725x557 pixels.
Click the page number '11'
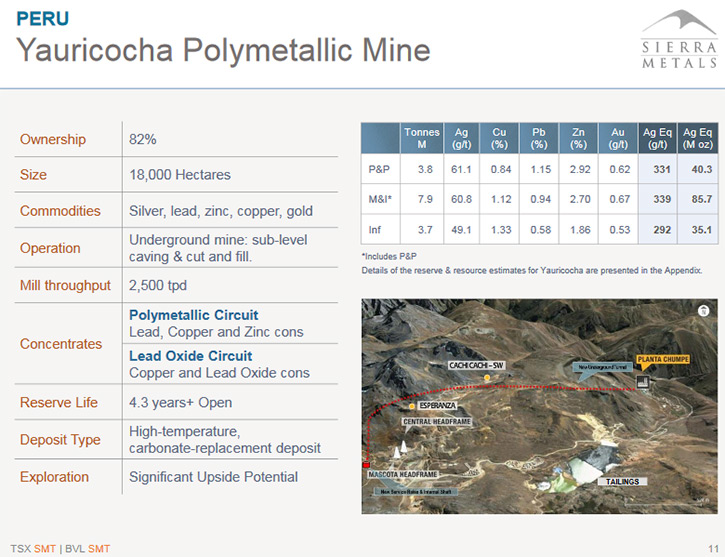713,549
